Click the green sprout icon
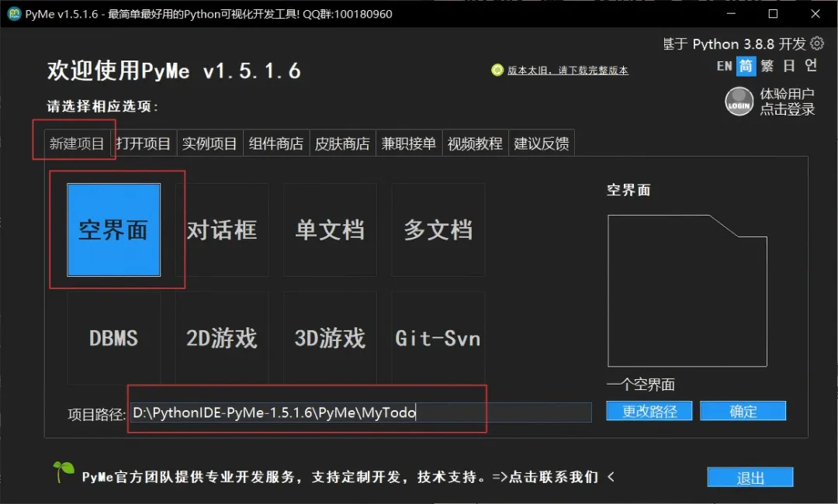 [x=64, y=471]
